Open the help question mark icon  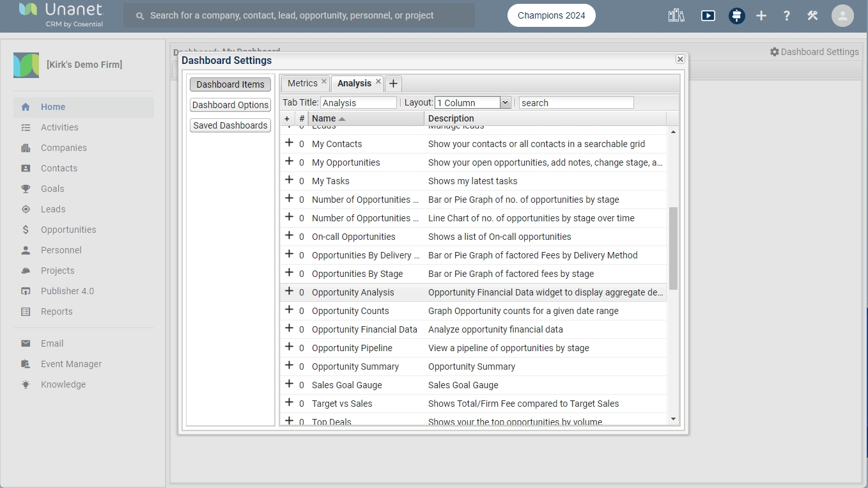click(786, 15)
